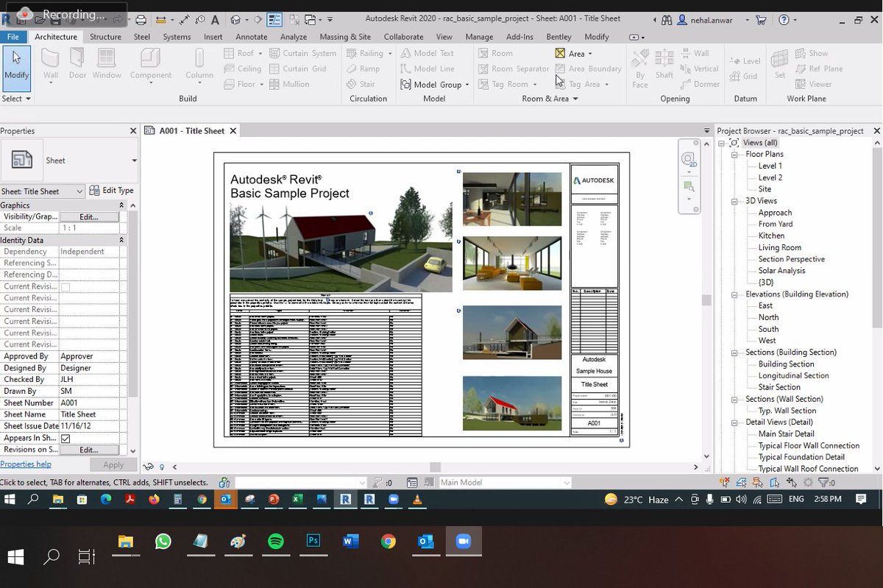883x588 pixels.
Task: Select the Area Boundary tool
Action: pos(588,68)
